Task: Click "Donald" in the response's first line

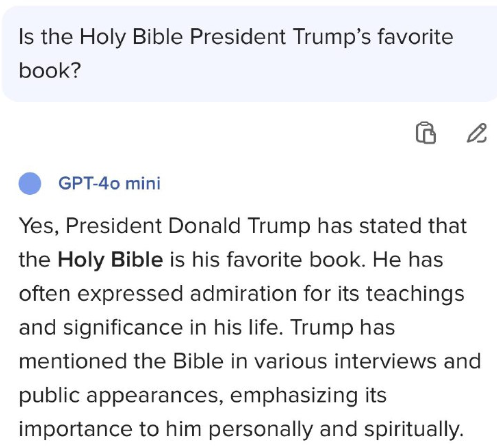Action: 204,226
